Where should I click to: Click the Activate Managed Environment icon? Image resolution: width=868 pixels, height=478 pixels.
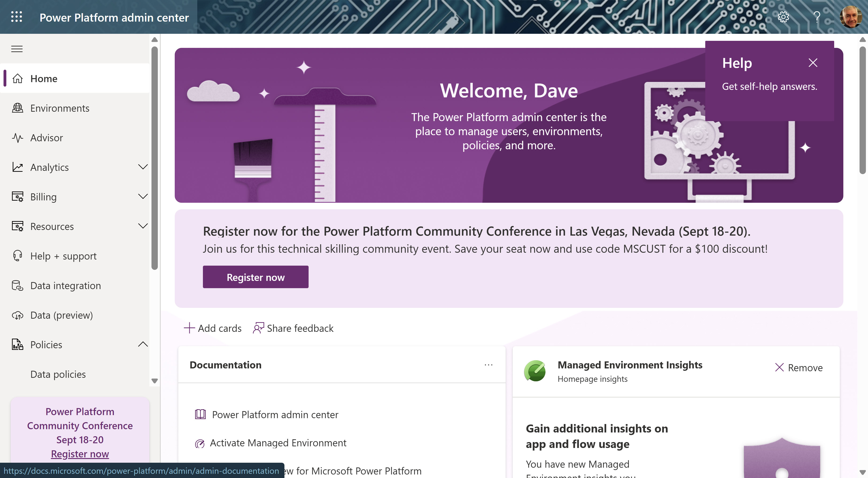click(x=200, y=444)
